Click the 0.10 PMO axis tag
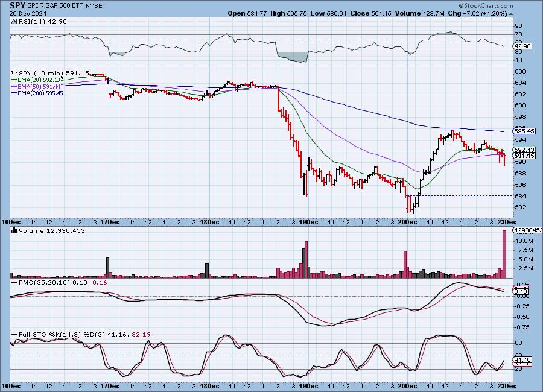The width and height of the screenshot is (543, 392). tap(521, 291)
